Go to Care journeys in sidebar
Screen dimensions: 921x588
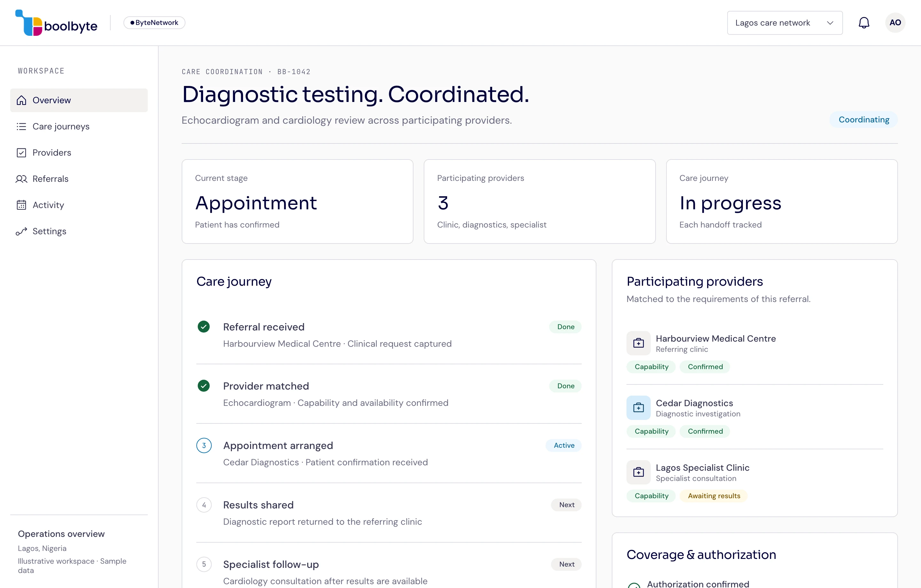tap(79, 127)
